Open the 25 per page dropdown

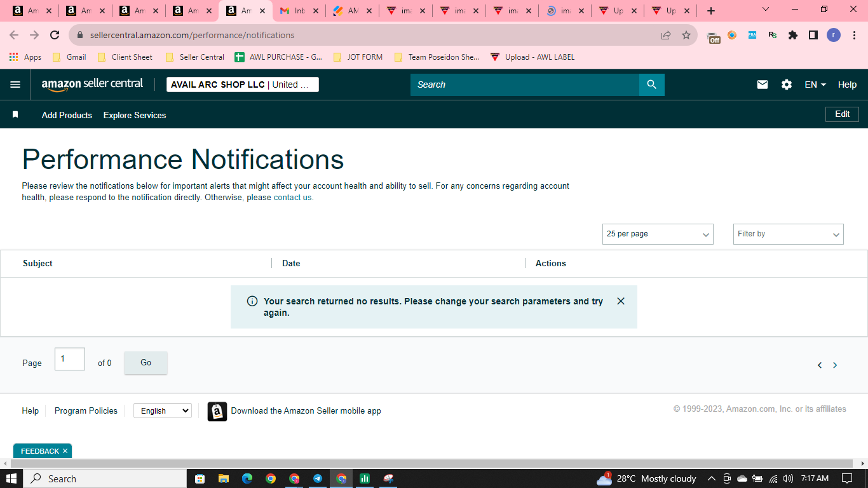(x=658, y=234)
